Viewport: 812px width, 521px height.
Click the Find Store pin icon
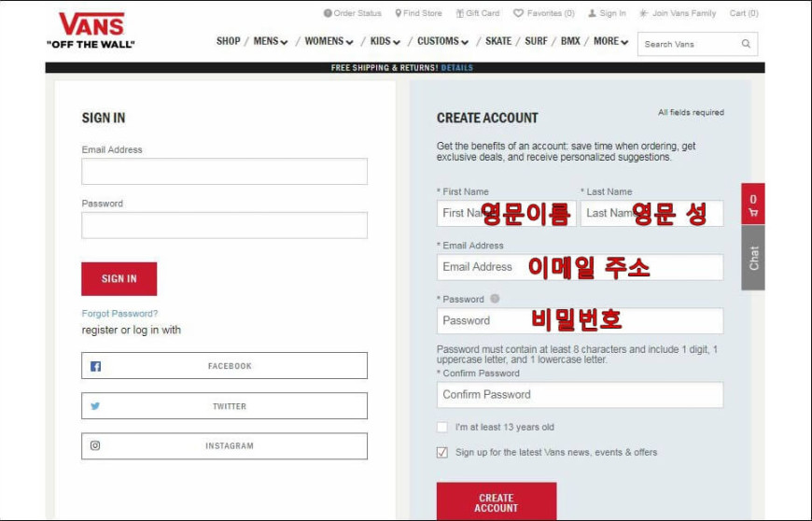point(399,13)
